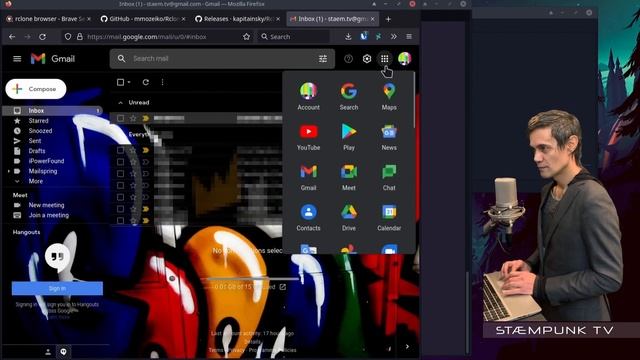This screenshot has width=640, height=360.
Task: Open Google Maps from apps grid
Action: click(389, 96)
